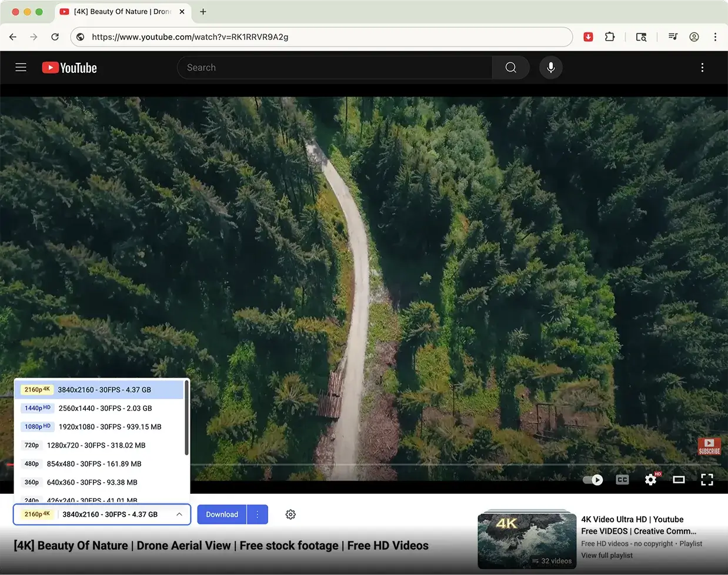Open the View full playlist link
Image resolution: width=728 pixels, height=575 pixels.
click(x=606, y=555)
